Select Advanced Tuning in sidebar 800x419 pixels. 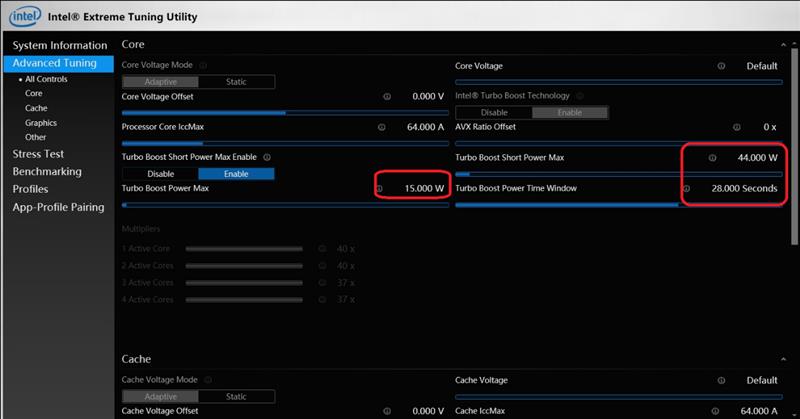[59, 63]
